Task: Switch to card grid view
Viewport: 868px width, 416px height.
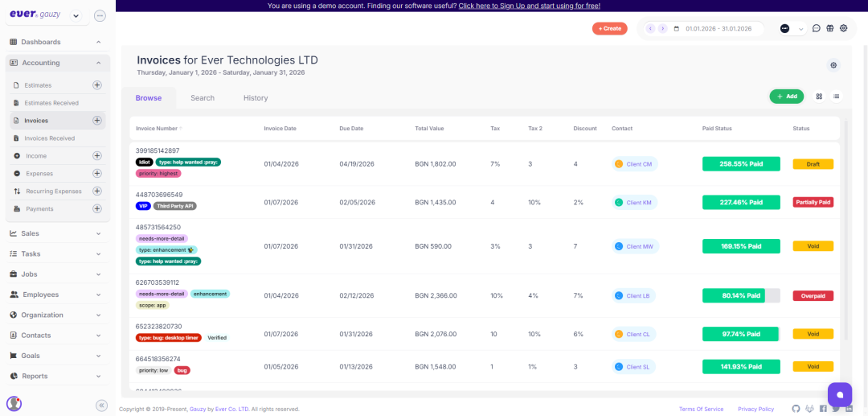Action: click(819, 97)
